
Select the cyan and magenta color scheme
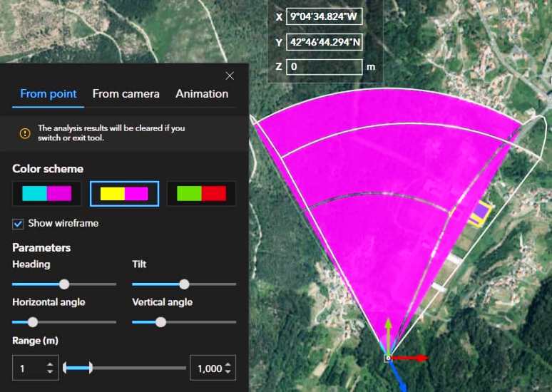point(47,194)
